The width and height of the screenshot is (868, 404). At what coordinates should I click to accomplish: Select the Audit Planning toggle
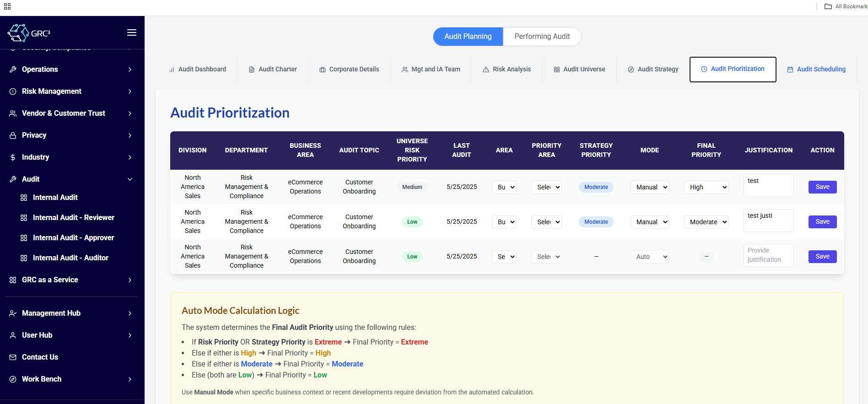[468, 37]
